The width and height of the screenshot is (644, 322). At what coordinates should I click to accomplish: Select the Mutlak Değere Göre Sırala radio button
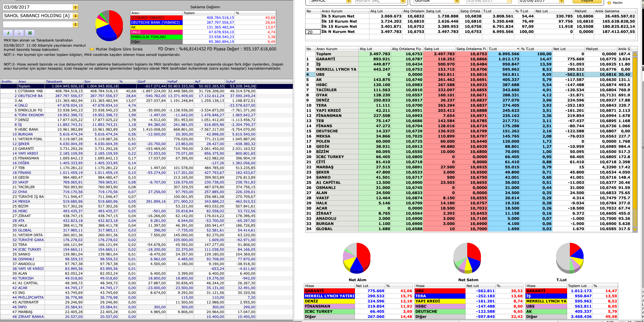click(x=92, y=49)
